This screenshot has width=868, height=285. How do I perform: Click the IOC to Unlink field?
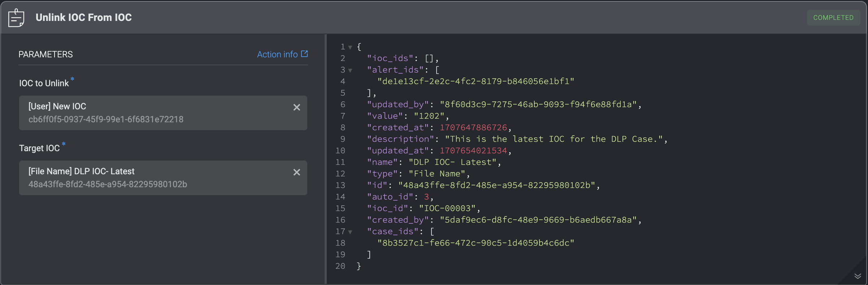click(x=163, y=113)
